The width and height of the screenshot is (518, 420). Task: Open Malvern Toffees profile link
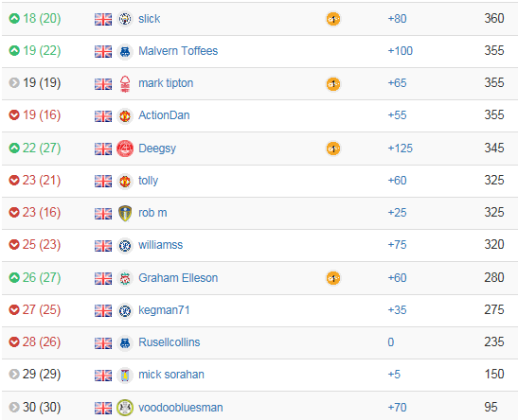[178, 51]
